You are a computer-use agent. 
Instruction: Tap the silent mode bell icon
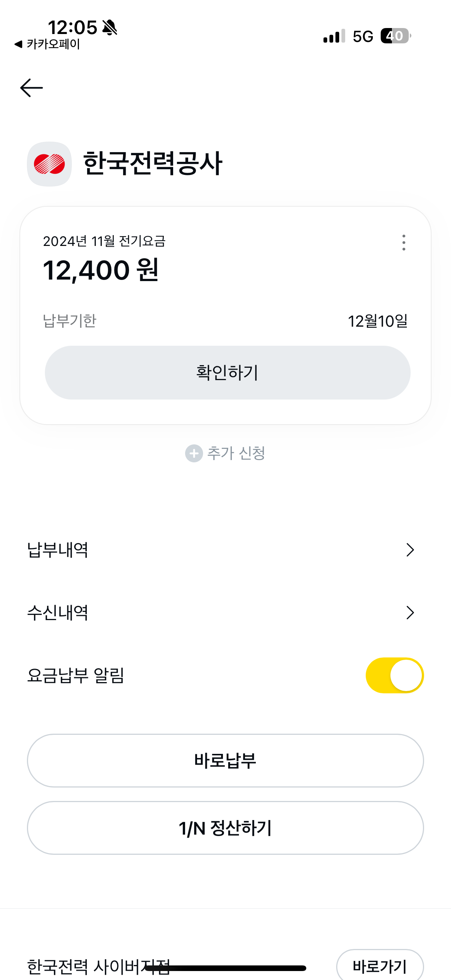coord(110,27)
